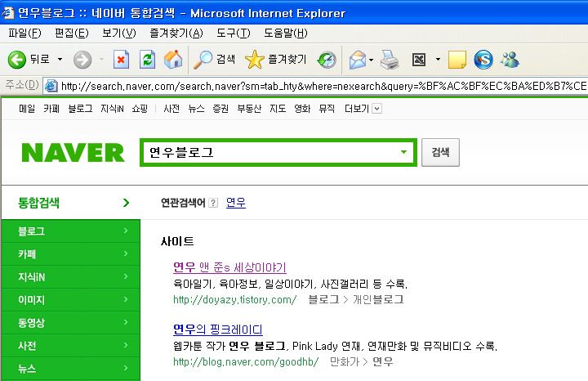Open the 즐겨찾기(A) menu
Image resolution: width=588 pixels, height=381 pixels.
click(176, 33)
